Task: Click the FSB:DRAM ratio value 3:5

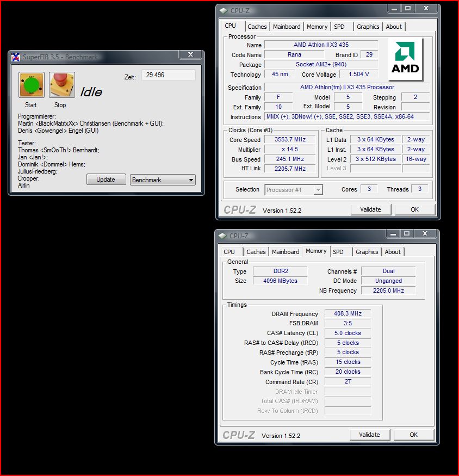Action: (348, 323)
